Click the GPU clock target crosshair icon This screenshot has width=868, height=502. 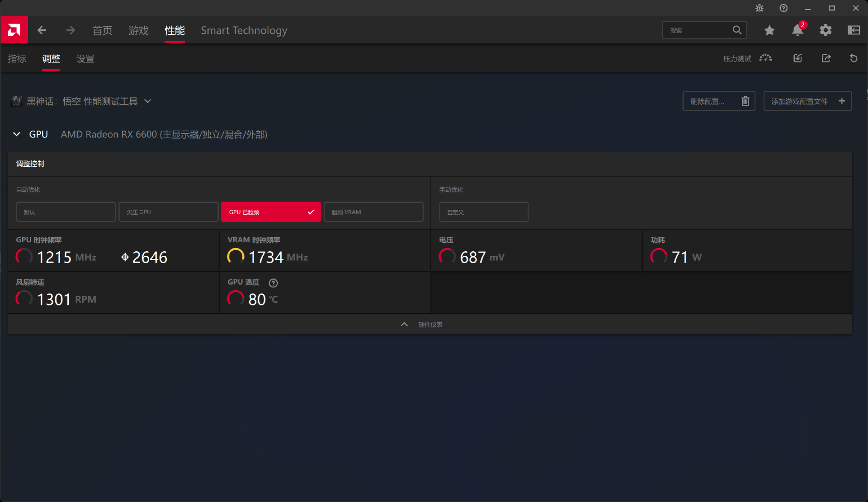point(125,257)
